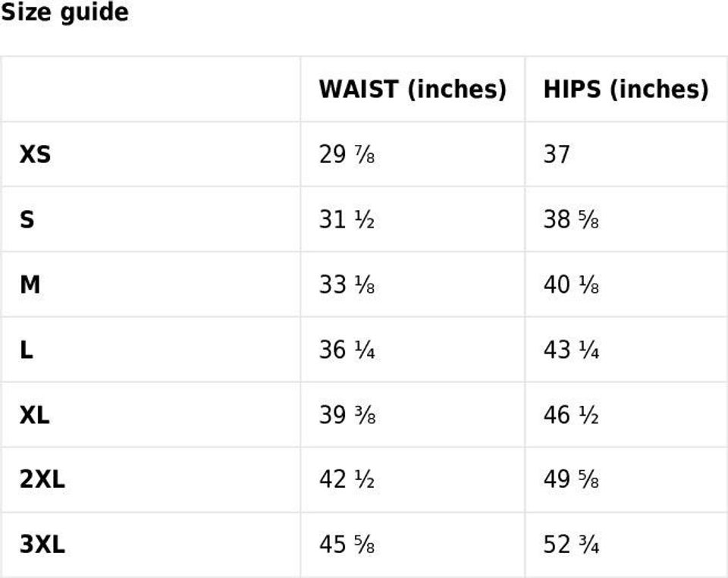Viewport: 728px width, 578px height.
Task: Click the XL size row label
Action: pyautogui.click(x=35, y=416)
